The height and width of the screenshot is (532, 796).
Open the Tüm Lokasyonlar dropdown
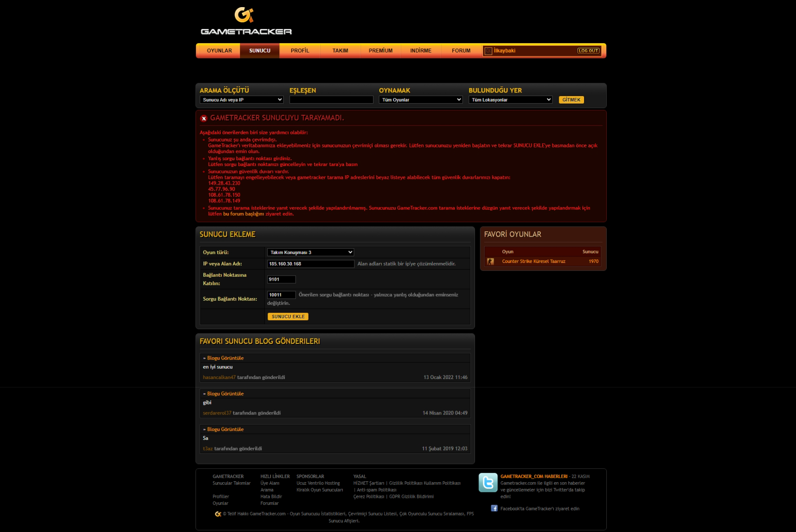[x=510, y=100]
